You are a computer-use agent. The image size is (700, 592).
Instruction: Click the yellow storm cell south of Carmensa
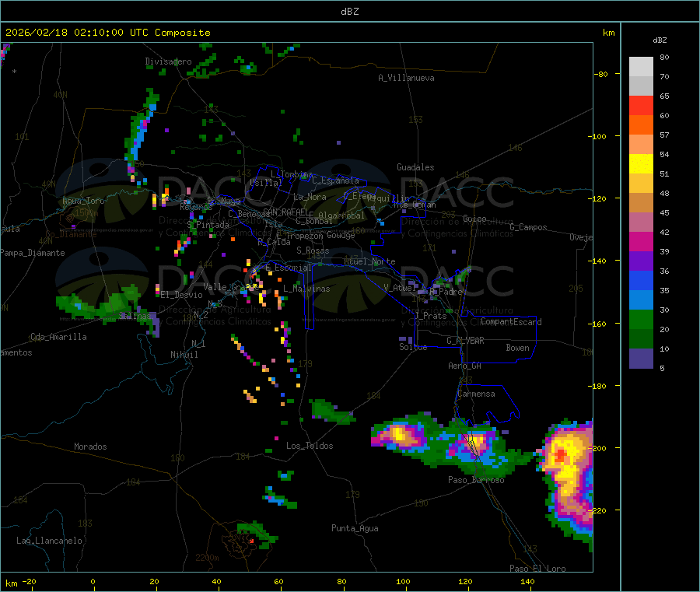pyautogui.click(x=476, y=443)
